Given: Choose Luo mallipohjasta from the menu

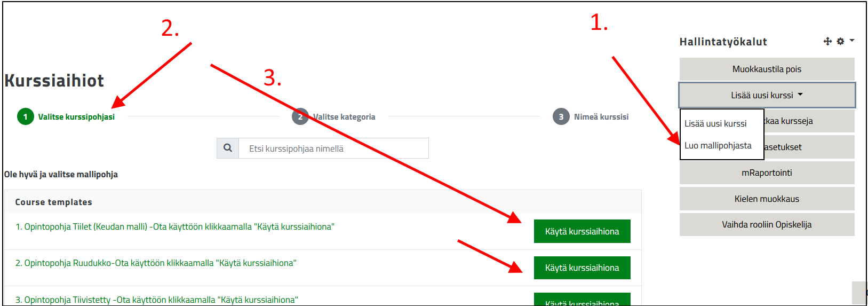Looking at the screenshot, I should click(718, 145).
